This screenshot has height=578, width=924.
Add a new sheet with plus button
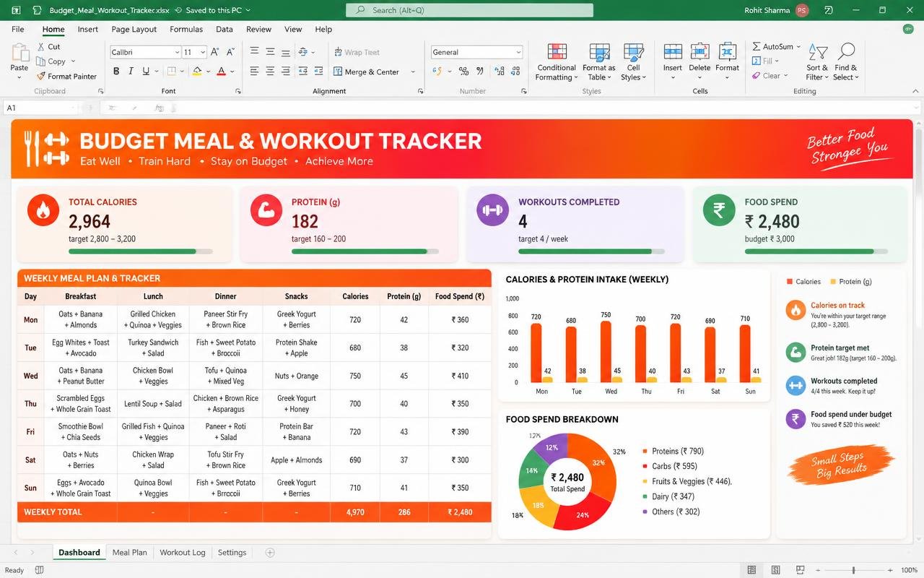pos(270,553)
